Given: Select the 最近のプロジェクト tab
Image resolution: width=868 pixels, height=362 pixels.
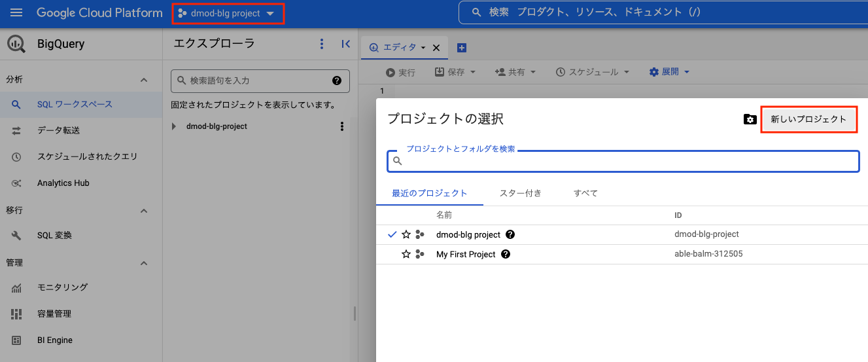Looking at the screenshot, I should tap(430, 193).
